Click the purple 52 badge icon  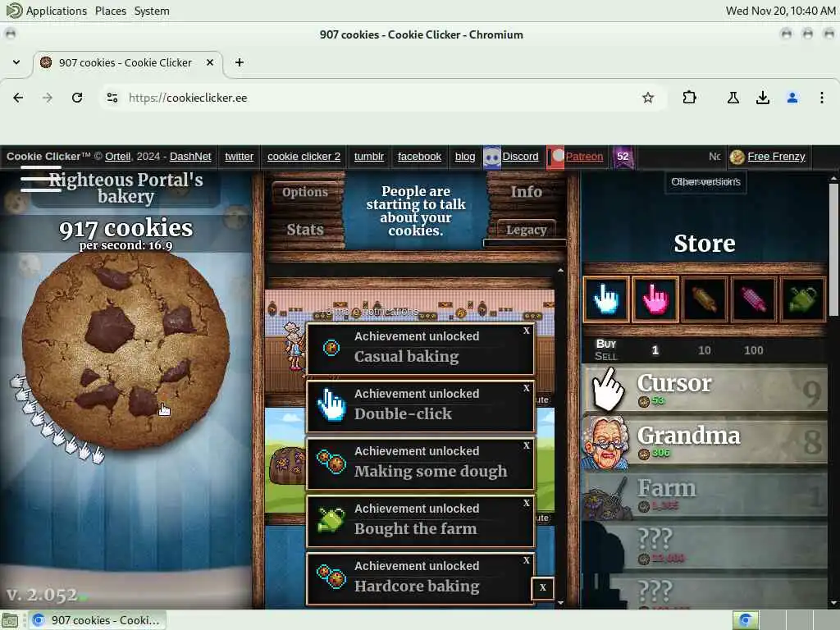click(623, 157)
